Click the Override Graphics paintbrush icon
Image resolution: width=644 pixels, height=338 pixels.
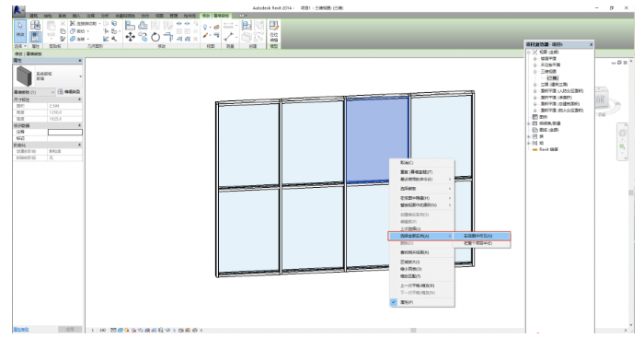(206, 36)
